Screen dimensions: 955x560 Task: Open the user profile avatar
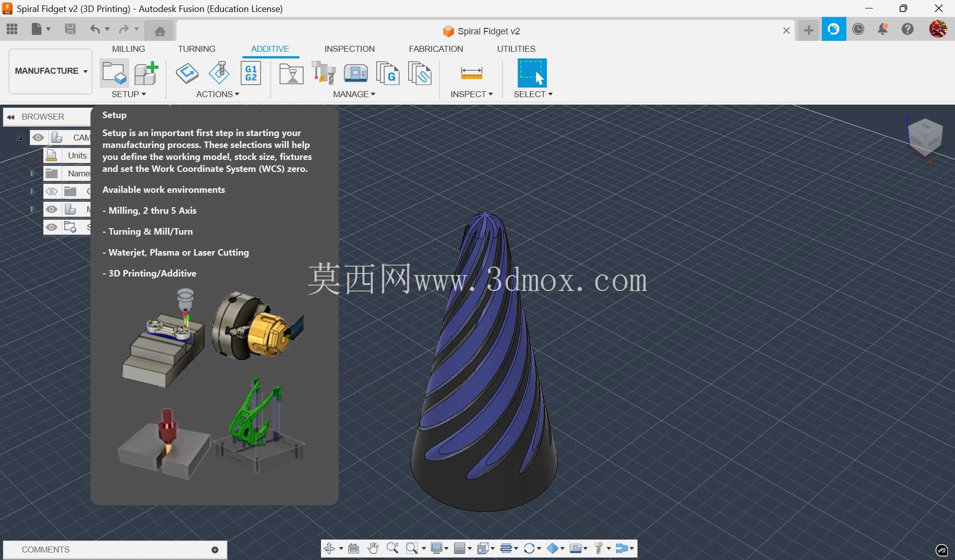[x=938, y=29]
